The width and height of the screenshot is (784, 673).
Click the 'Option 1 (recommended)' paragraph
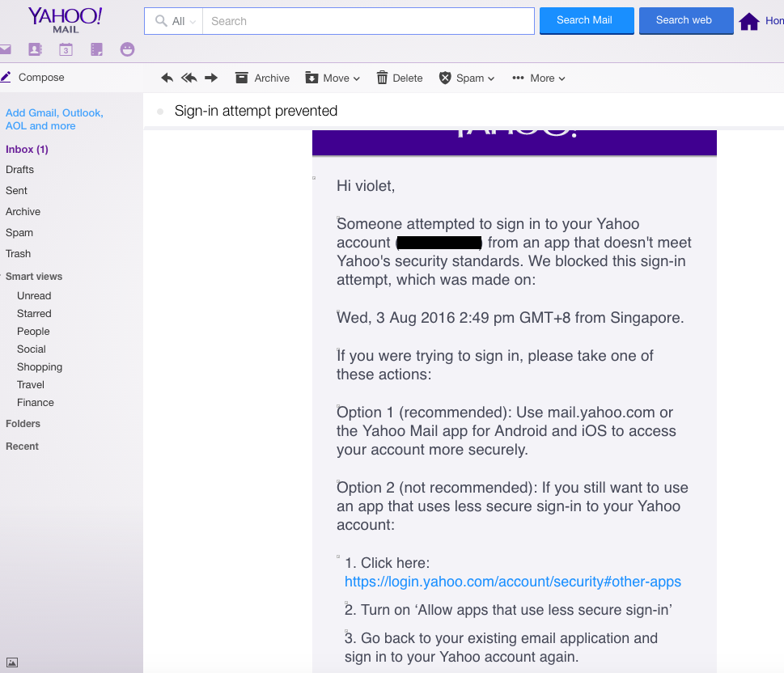506,430
